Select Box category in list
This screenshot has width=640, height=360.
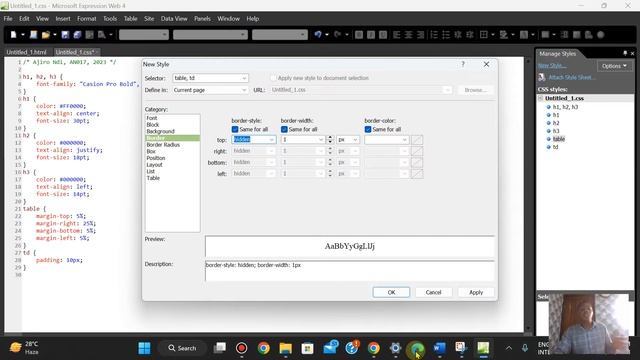[x=151, y=151]
